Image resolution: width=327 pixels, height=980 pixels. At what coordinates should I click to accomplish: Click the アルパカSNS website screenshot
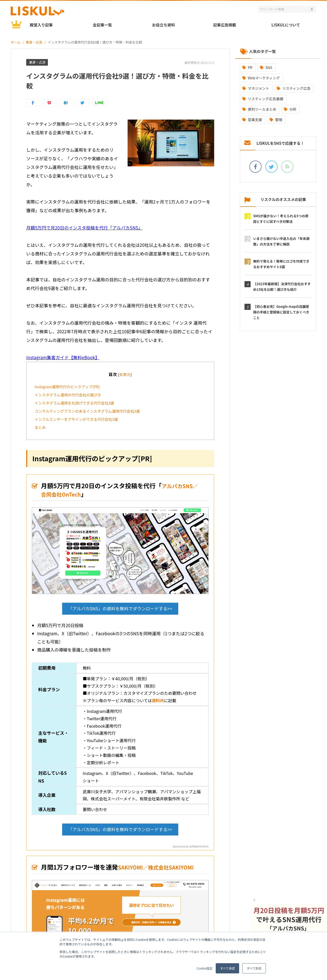[x=120, y=551]
